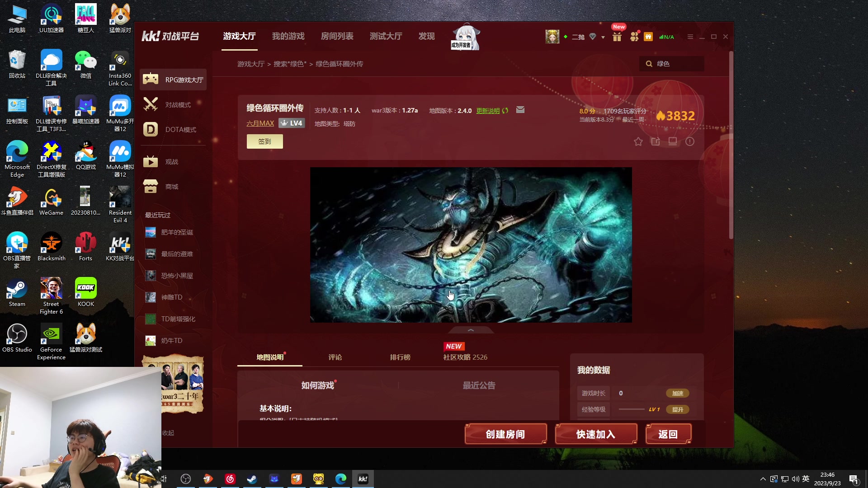This screenshot has height=488, width=868.
Task: Open the 发现 tab
Action: [426, 36]
